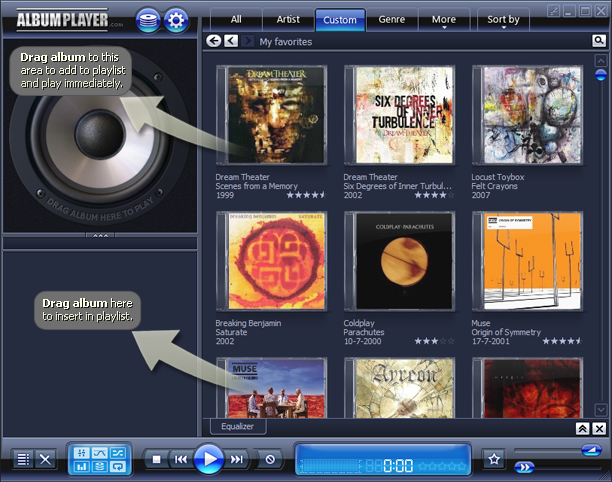The height and width of the screenshot is (482, 612).
Task: Set rating stars in the blue display
Action: coord(442,466)
